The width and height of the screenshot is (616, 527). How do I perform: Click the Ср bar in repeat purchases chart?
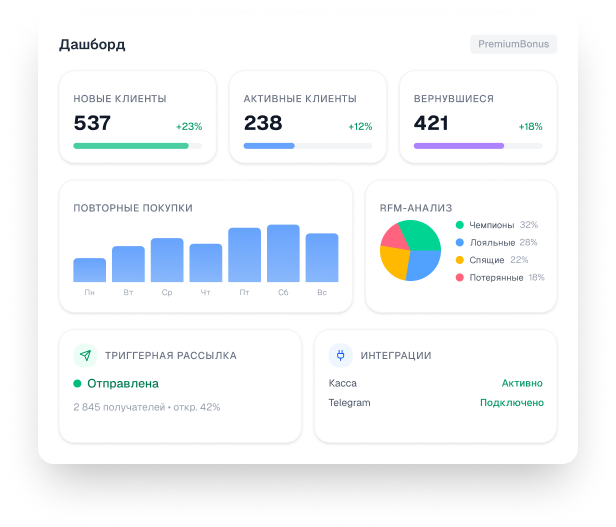coord(167,260)
